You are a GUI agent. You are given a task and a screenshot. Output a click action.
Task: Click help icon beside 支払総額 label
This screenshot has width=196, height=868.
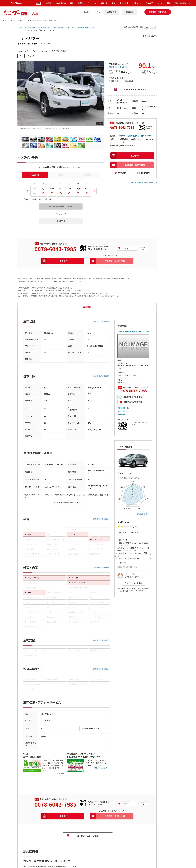coord(127,63)
